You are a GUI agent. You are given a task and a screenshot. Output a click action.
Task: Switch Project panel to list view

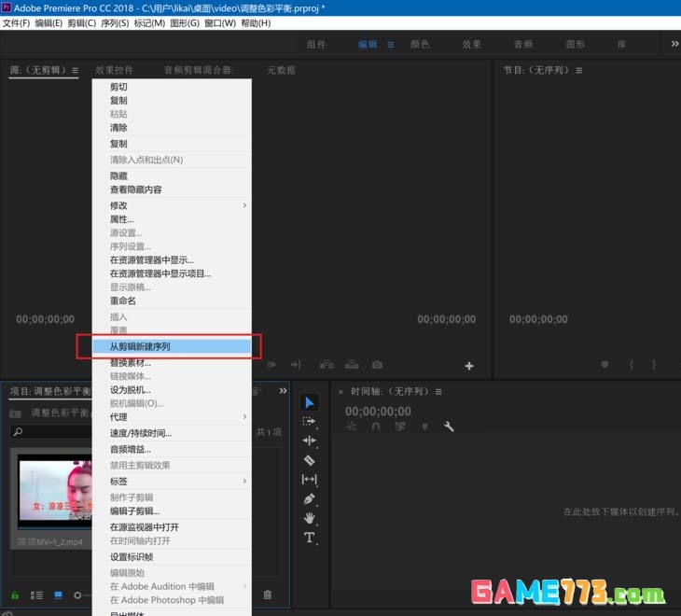(x=36, y=595)
